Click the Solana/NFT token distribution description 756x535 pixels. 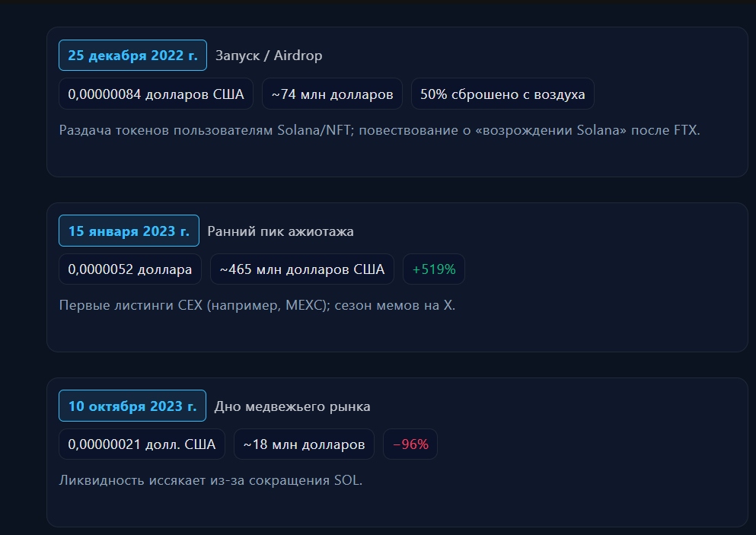[379, 130]
